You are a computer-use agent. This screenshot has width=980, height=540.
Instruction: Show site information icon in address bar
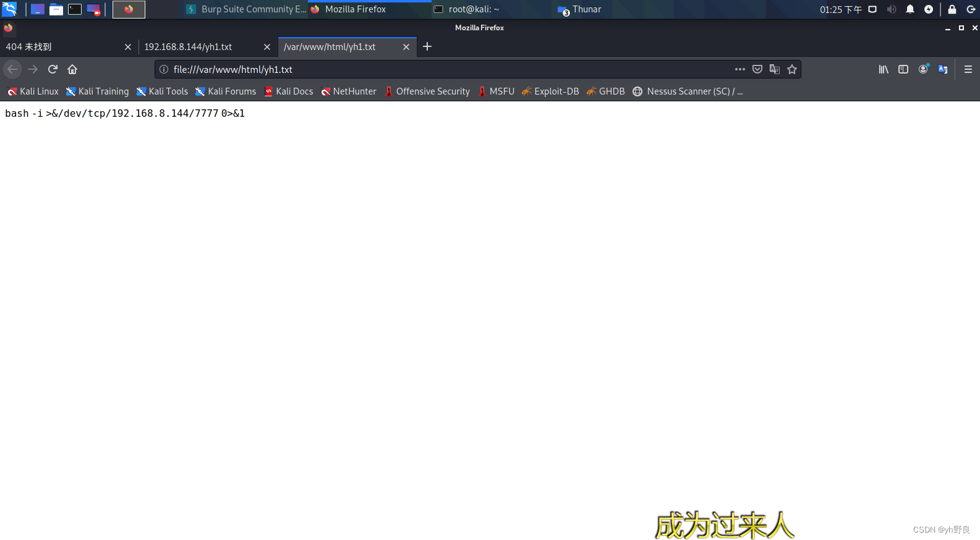164,69
